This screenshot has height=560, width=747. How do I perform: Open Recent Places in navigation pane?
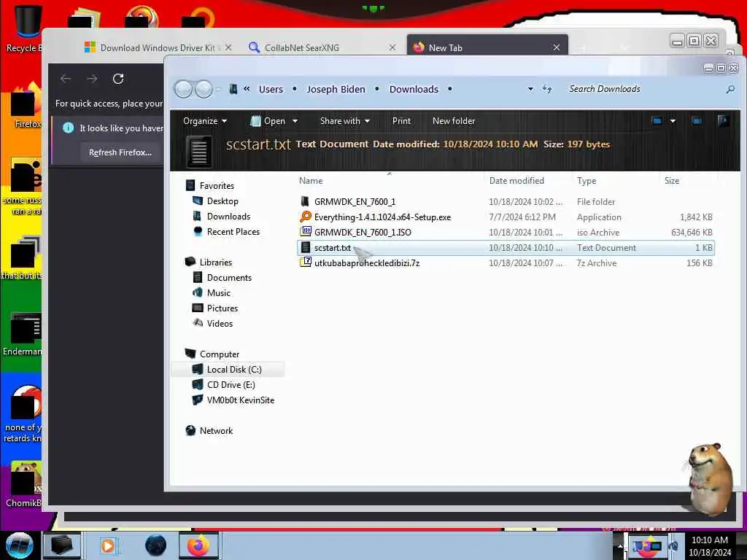[x=233, y=231]
